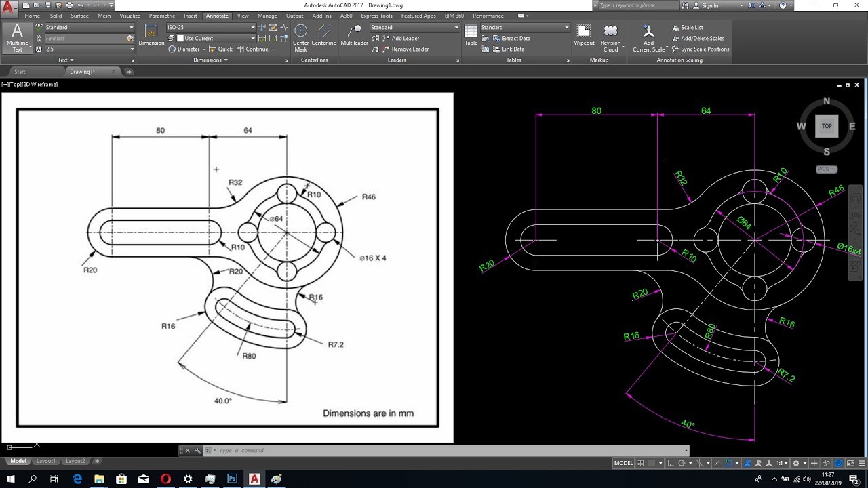Select the Wipeout tool
Viewport: 868px width, 488px height.
[x=584, y=35]
